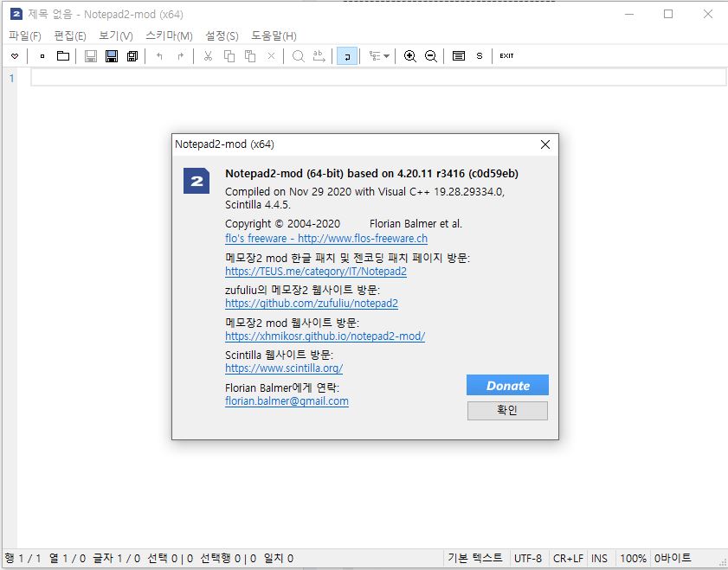The height and width of the screenshot is (570, 728).
Task: Click the Save As floppy icon
Action: (x=112, y=56)
